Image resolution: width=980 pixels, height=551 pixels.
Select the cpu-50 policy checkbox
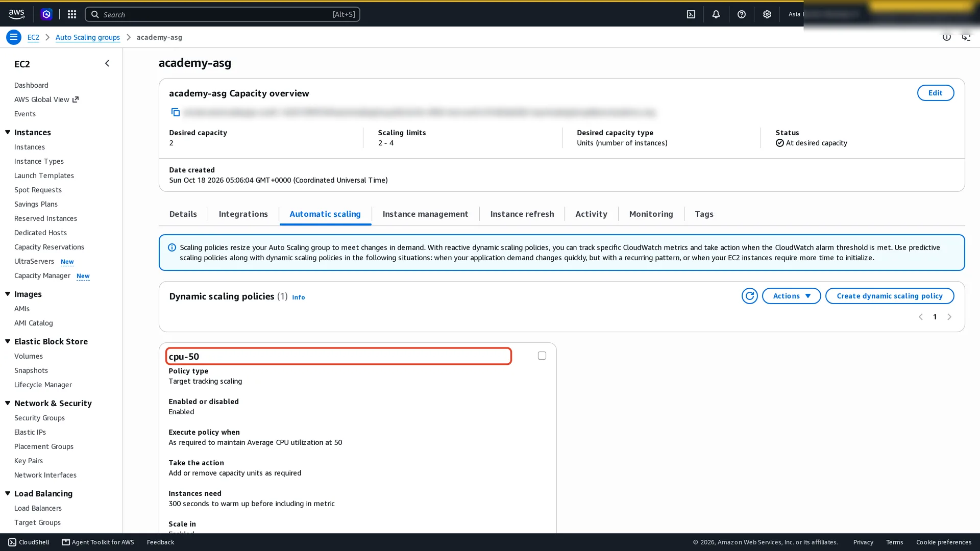coord(542,356)
